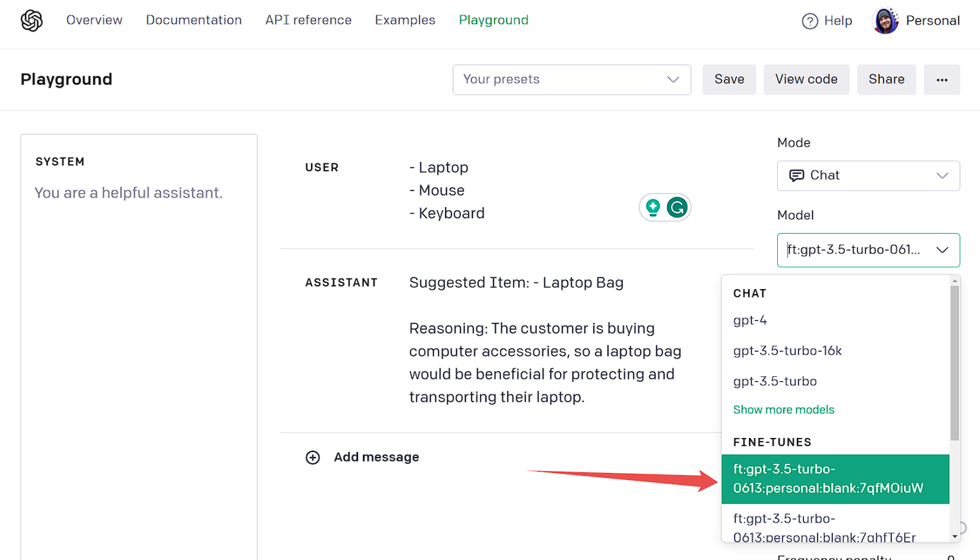This screenshot has width=980, height=560.
Task: Open the Mode dropdown chevron
Action: coord(942,175)
